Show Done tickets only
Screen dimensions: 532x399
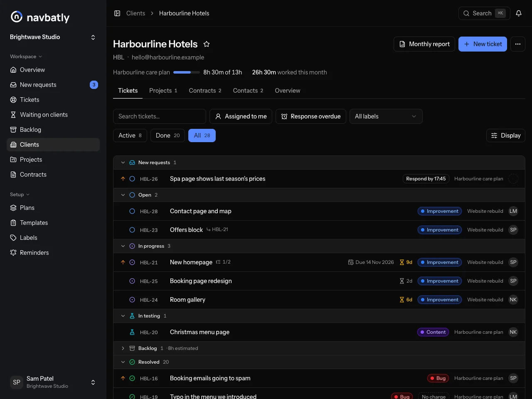pyautogui.click(x=167, y=135)
